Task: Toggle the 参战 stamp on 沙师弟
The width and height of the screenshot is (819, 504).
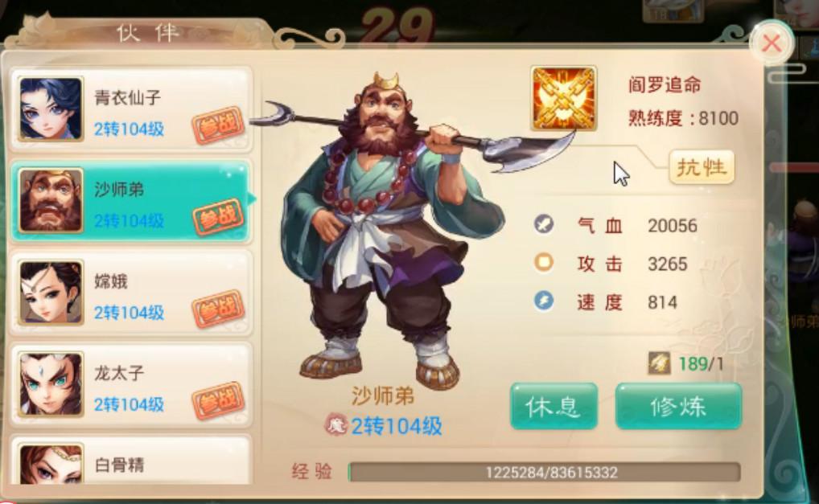Action: [218, 217]
